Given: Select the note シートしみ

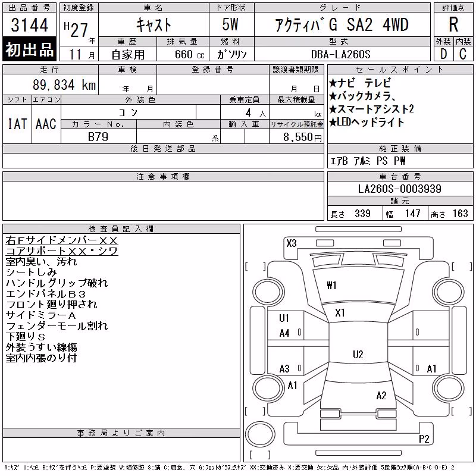Looking at the screenshot, I should pyautogui.click(x=31, y=273).
